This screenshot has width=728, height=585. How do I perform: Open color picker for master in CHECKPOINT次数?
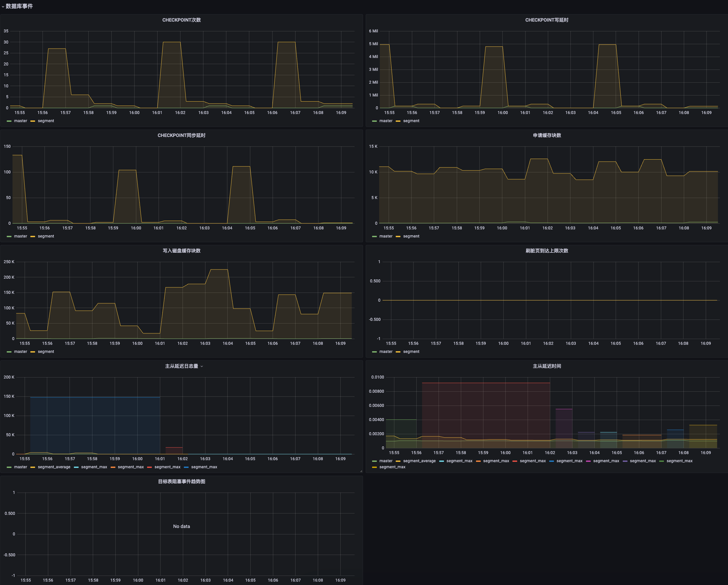pos(9,121)
